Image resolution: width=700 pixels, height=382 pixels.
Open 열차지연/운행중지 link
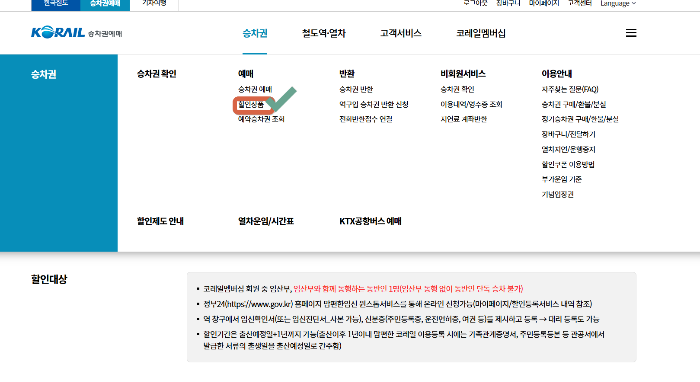(x=568, y=149)
